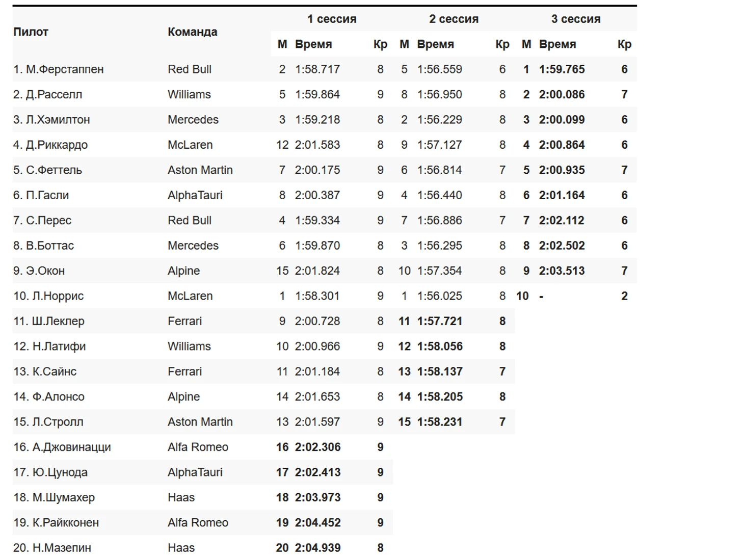Image resolution: width=744 pixels, height=560 pixels.
Task: Click Alpine in the Э.Окон row
Action: click(x=183, y=271)
